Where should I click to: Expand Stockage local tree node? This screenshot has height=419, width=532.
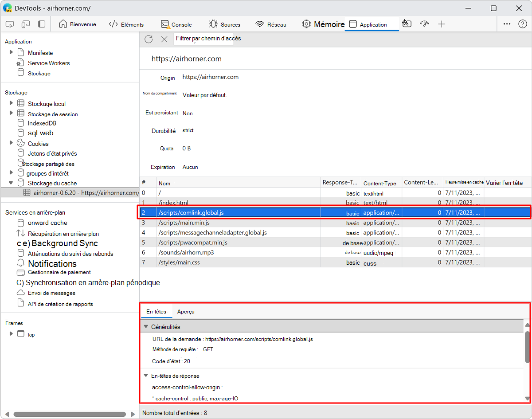coord(12,103)
